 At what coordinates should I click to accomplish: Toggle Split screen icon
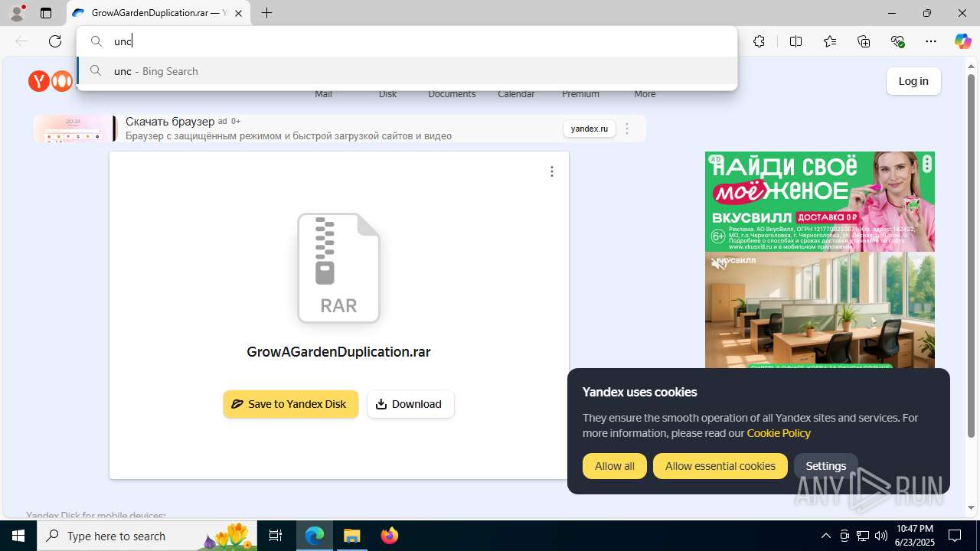tap(795, 41)
